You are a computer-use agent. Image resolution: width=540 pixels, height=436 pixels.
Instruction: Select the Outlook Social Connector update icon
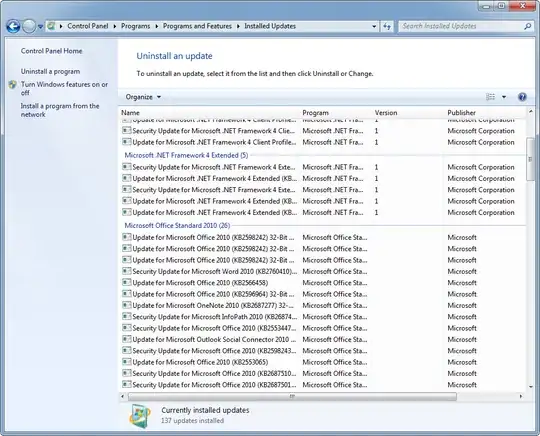tap(127, 339)
